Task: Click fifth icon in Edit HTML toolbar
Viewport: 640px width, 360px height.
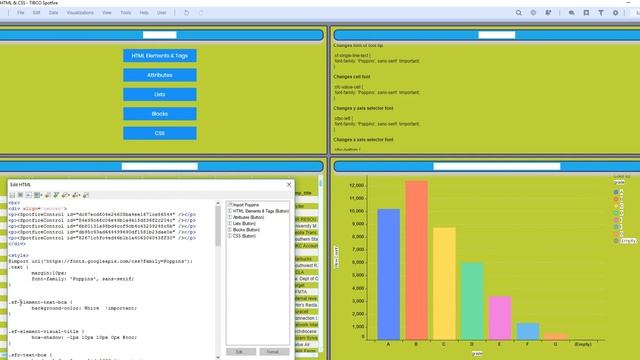Action: 48,195
